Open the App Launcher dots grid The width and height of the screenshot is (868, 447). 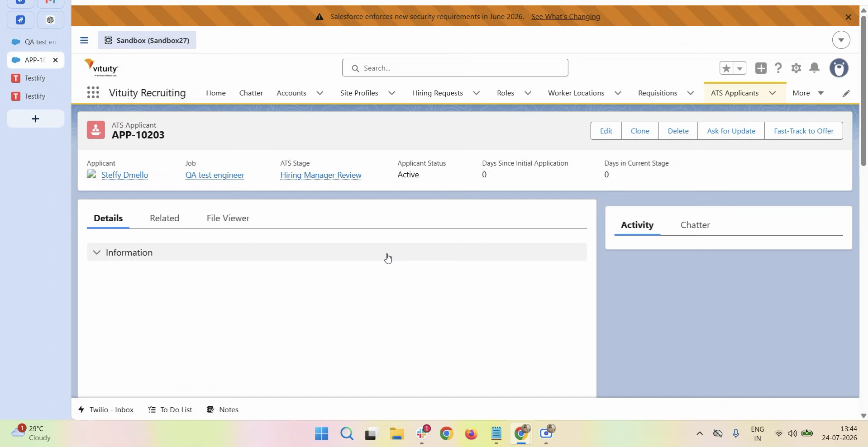[93, 93]
